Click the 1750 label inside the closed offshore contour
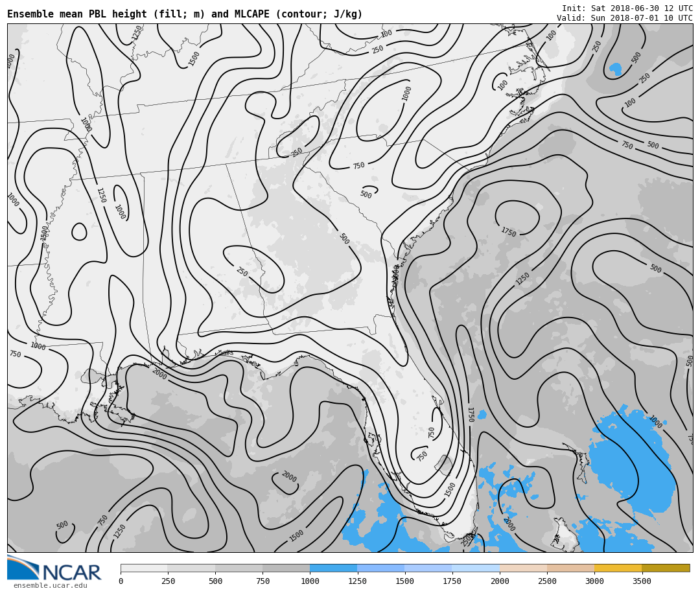 tap(508, 232)
